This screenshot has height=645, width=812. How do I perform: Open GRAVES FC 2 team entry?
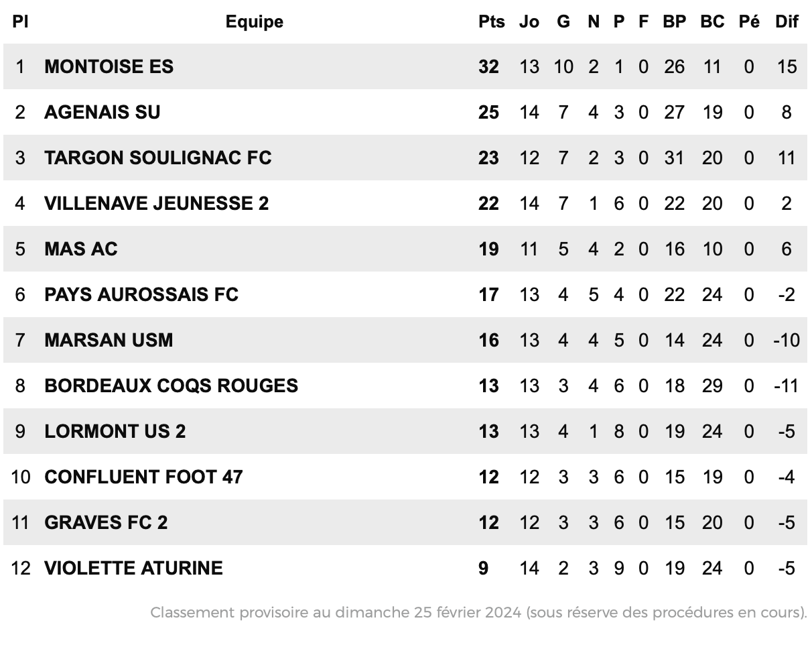[x=106, y=522]
